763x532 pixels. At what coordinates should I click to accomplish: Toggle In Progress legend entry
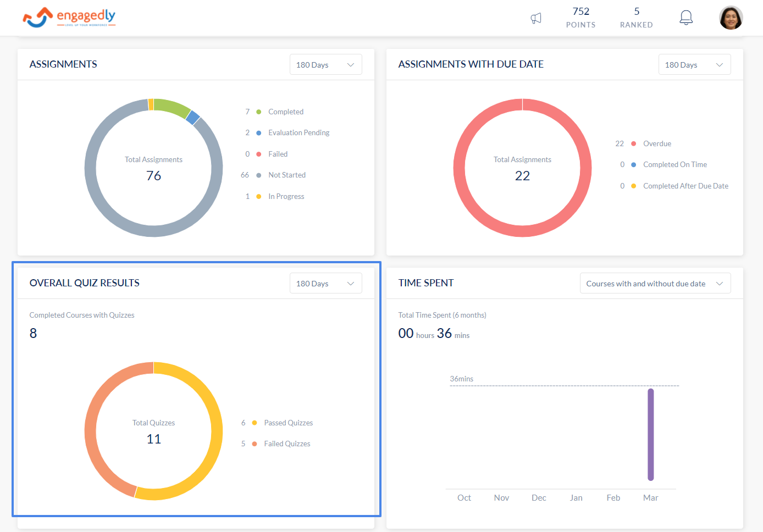coord(280,196)
